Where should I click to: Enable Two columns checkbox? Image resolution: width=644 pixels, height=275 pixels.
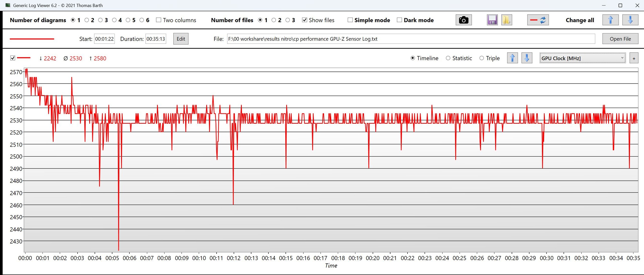coord(158,20)
